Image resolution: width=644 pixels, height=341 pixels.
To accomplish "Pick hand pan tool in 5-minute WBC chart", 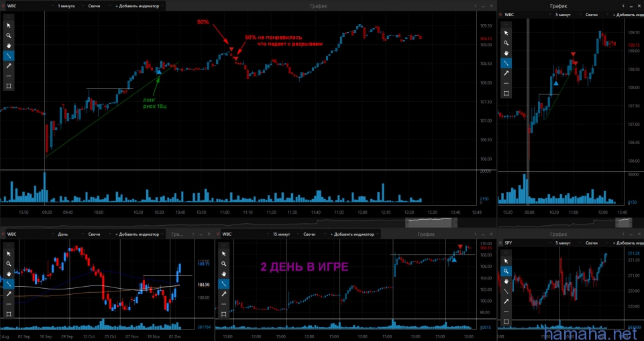I will click(506, 53).
